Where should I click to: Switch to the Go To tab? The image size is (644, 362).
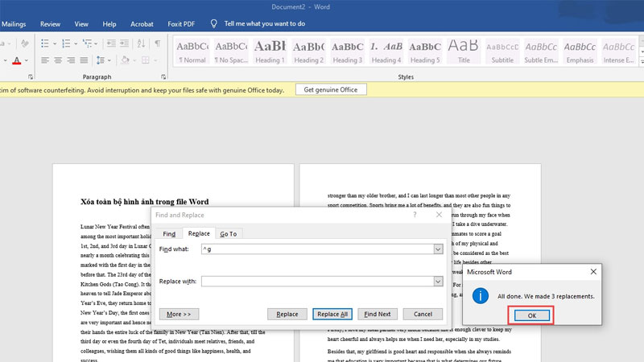click(229, 233)
